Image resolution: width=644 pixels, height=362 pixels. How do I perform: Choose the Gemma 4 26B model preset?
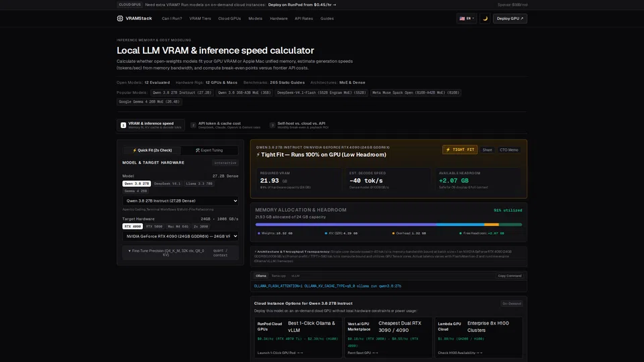pos(136,191)
